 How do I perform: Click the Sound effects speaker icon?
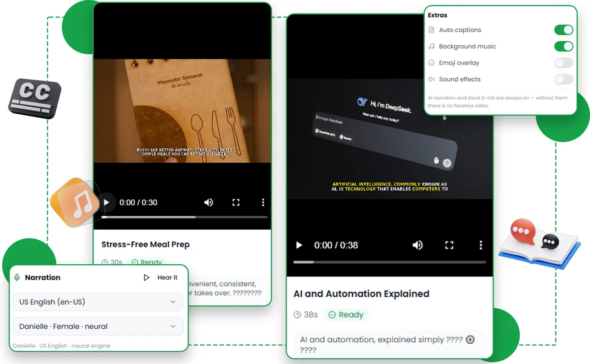[x=432, y=79]
